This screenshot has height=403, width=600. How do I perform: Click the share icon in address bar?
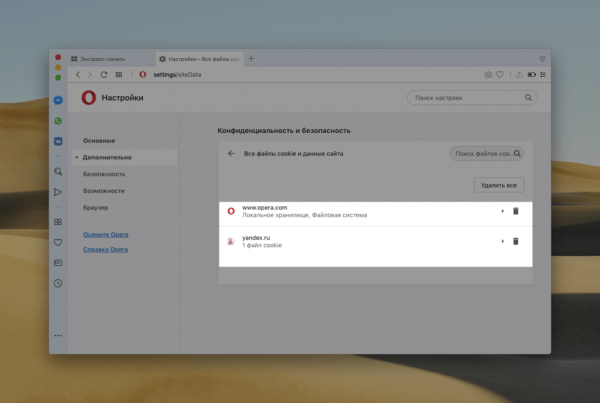click(519, 75)
